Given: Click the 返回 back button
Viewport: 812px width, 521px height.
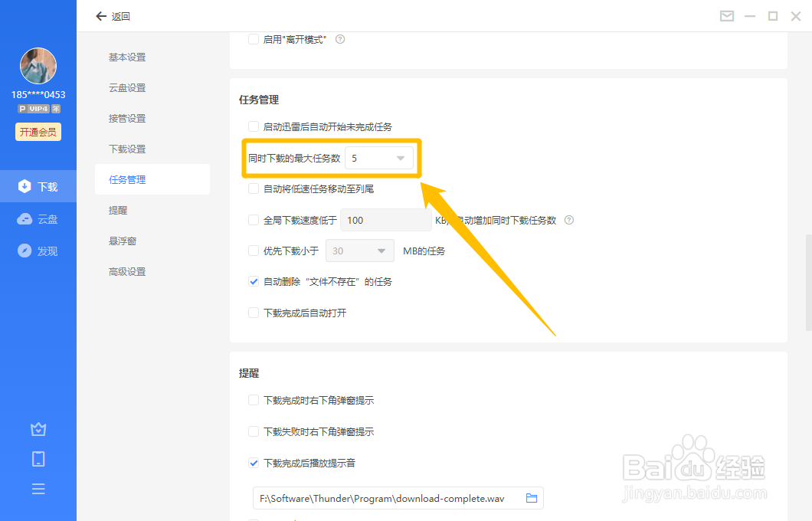Looking at the screenshot, I should (x=113, y=15).
